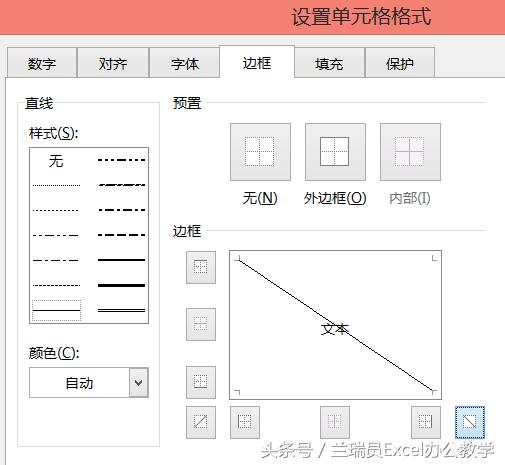Toggle the right border button
Image resolution: width=505 pixels, height=465 pixels.
coord(426,422)
